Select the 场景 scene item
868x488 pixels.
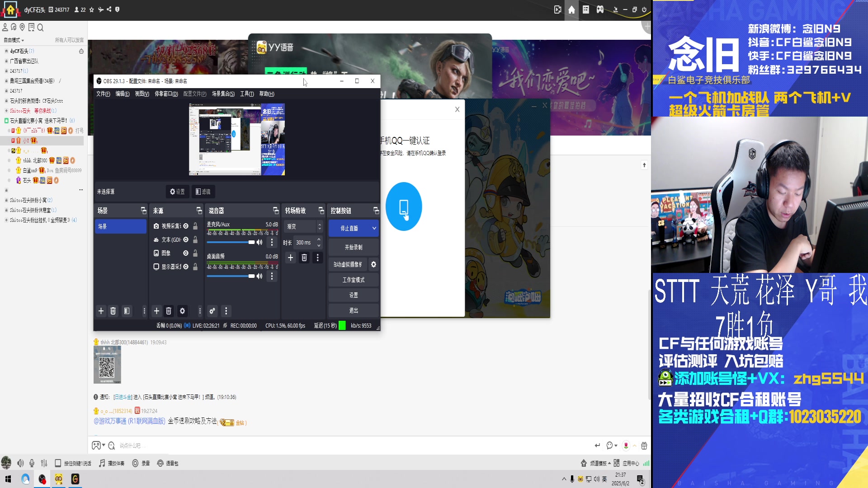121,226
